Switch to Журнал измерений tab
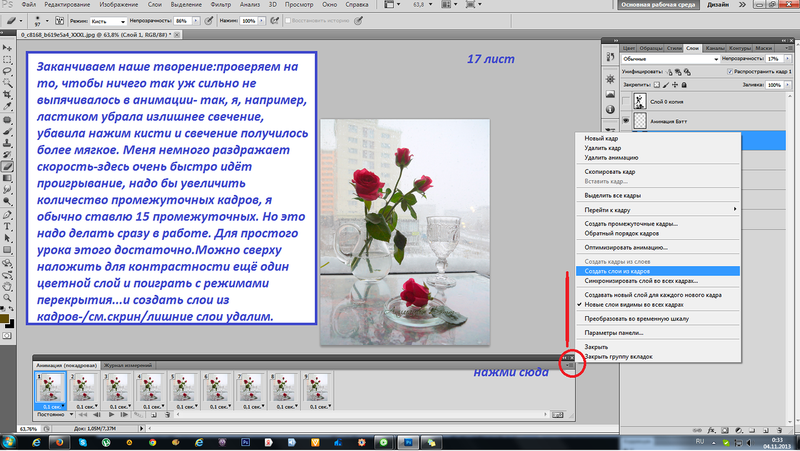 pos(128,365)
